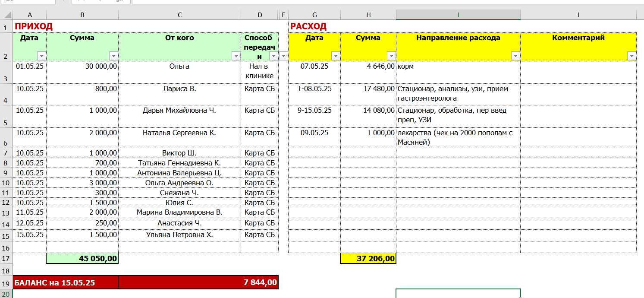Select column J by its header

[x=578, y=15]
